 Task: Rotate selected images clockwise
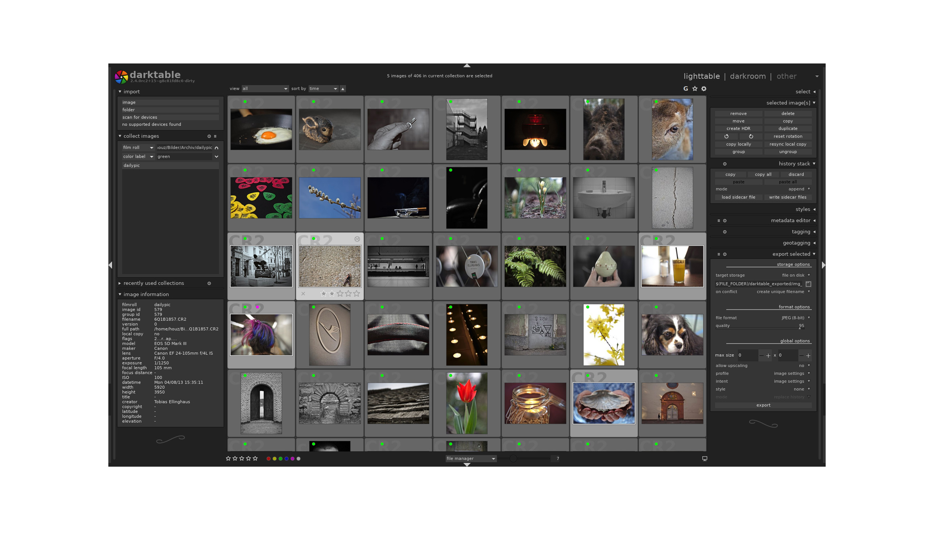pos(751,137)
